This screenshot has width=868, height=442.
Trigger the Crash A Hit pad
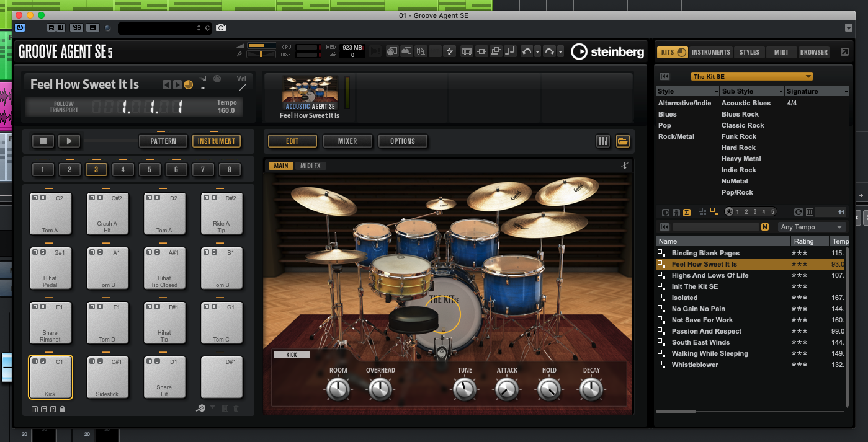pos(107,213)
